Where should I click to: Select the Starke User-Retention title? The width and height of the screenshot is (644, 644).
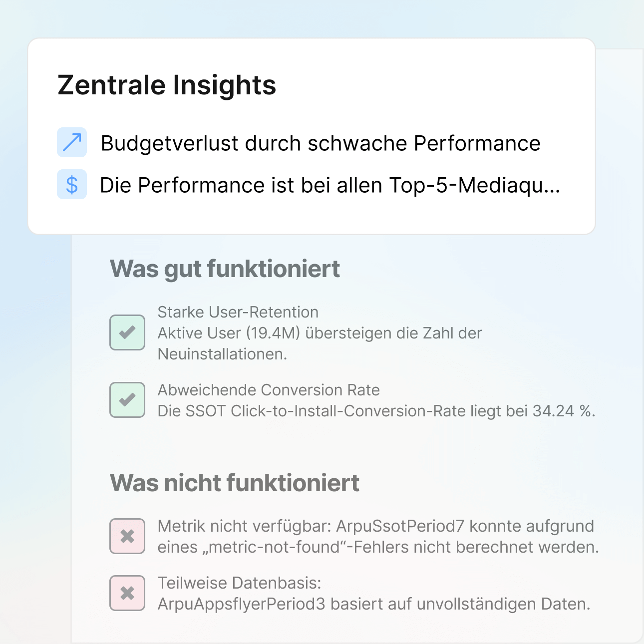238,312
